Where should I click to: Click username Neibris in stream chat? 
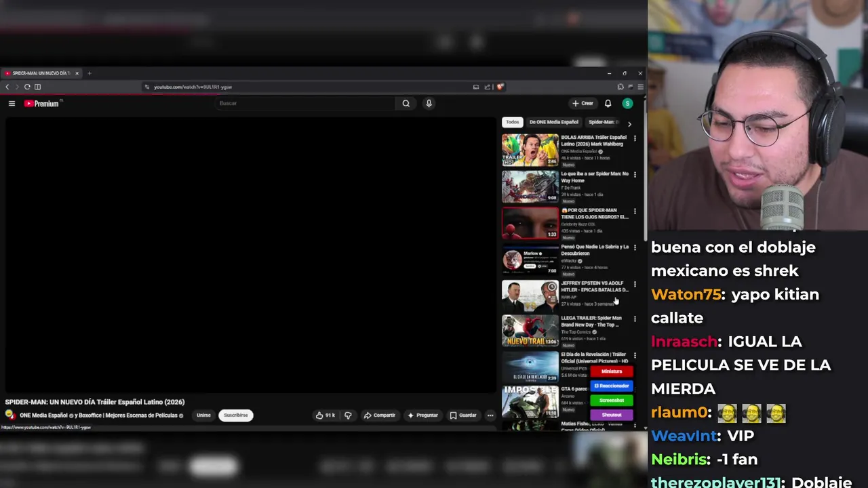click(679, 460)
